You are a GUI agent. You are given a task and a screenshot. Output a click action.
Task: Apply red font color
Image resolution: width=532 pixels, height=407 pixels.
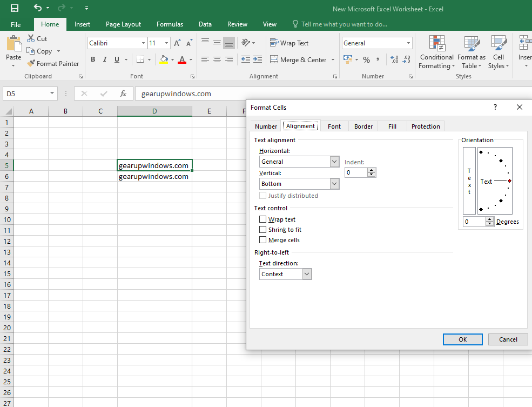point(182,59)
